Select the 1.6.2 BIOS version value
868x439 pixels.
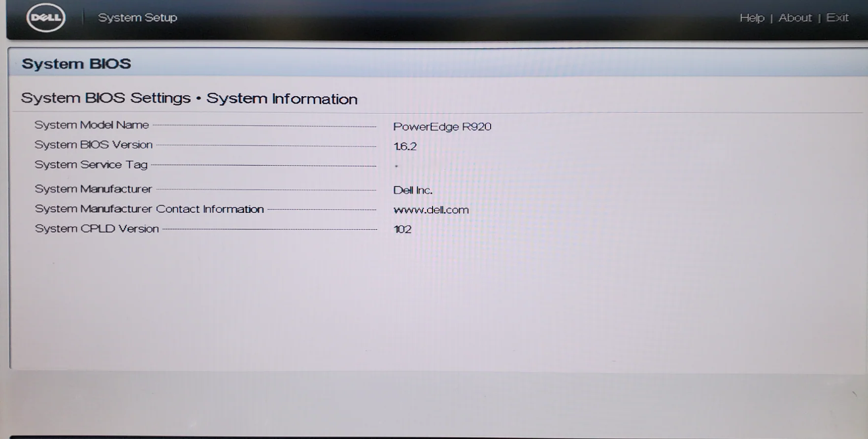[405, 146]
